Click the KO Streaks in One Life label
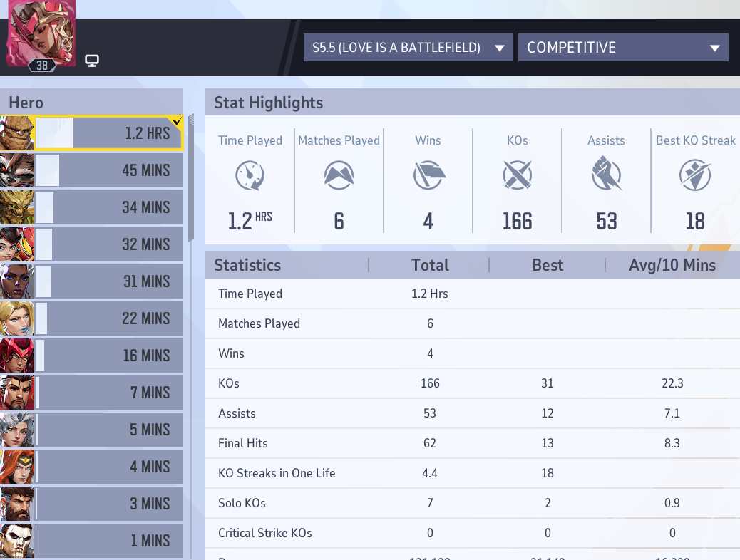 277,473
